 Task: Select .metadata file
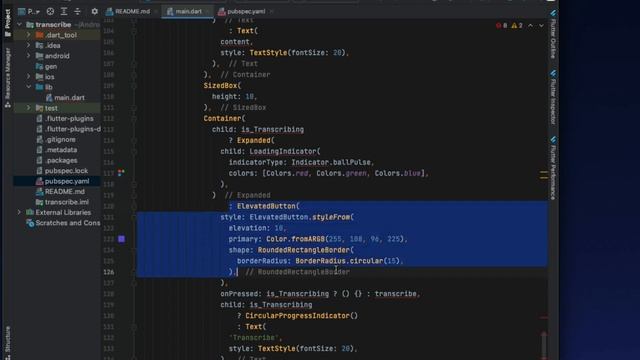tap(61, 150)
